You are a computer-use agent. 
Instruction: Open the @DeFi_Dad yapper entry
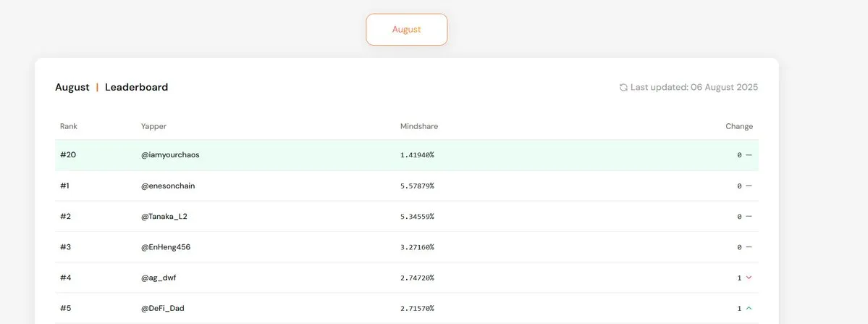[x=162, y=309]
